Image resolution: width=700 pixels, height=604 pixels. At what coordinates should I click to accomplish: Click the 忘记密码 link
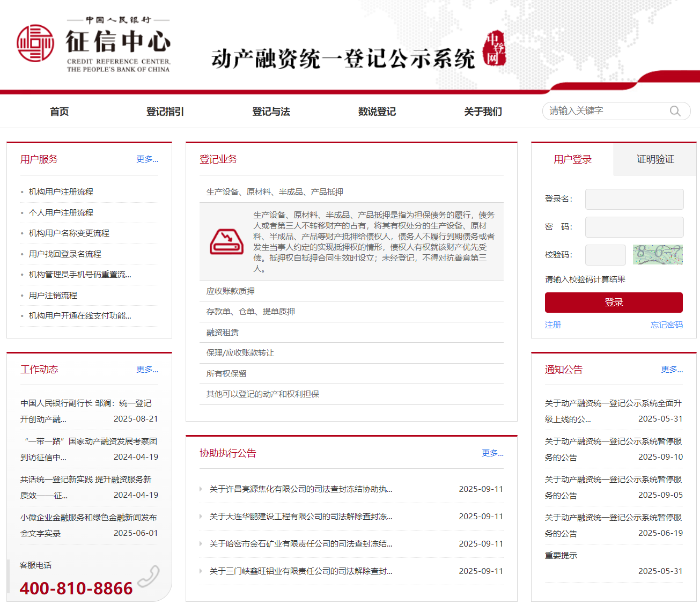[666, 325]
